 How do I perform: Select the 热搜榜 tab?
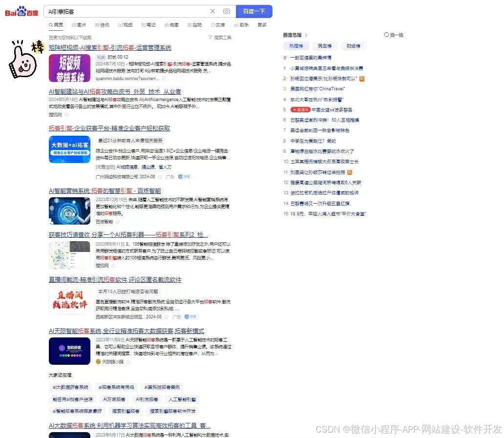tap(296, 46)
